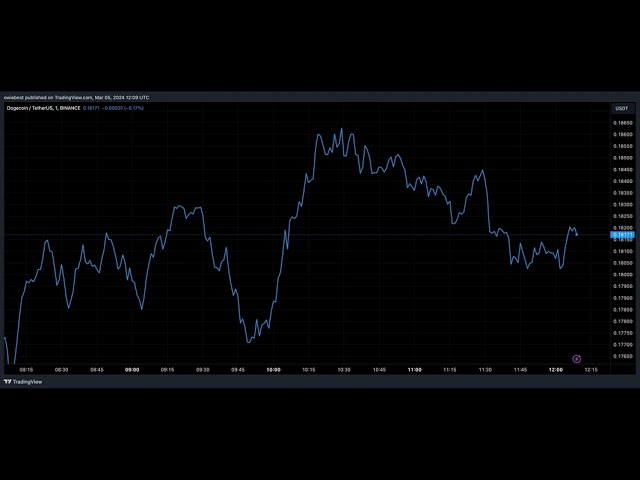This screenshot has width=640, height=480.
Task: Click the 10:00 time axis label
Action: [273, 370]
